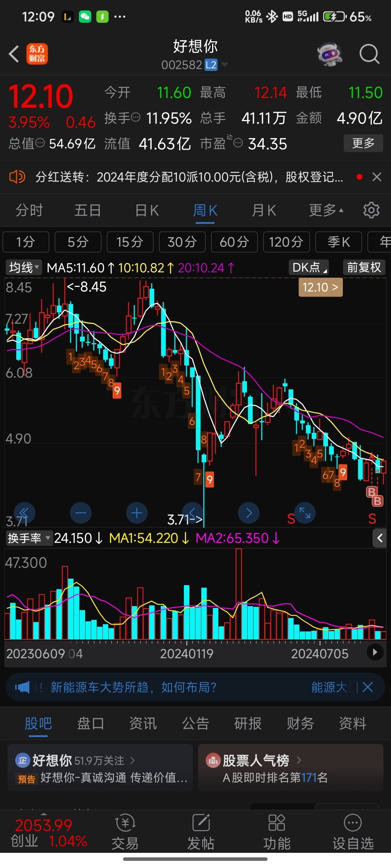Tap date label 20240119 on time axis

(186, 654)
